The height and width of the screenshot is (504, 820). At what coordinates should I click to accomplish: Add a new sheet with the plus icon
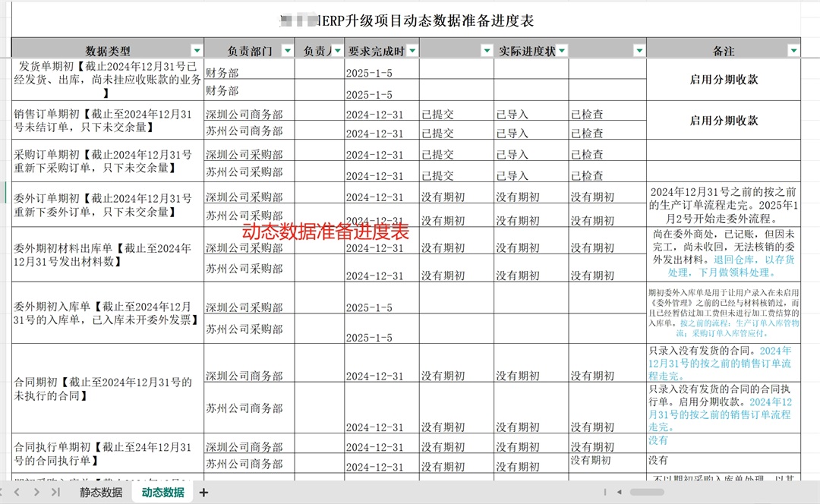[203, 493]
